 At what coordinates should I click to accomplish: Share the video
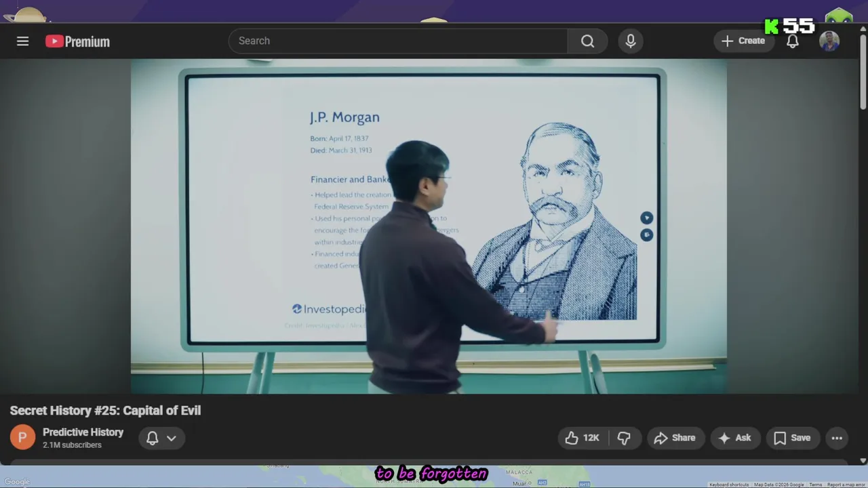(675, 438)
